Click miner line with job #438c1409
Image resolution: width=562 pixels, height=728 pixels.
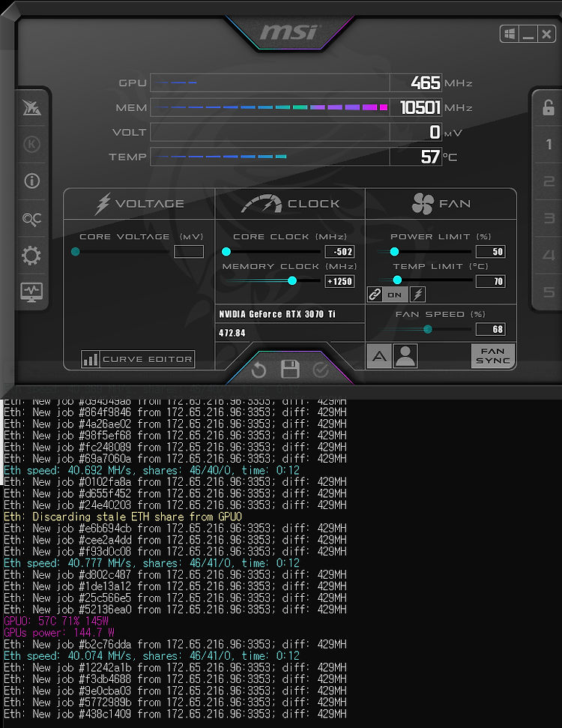click(175, 714)
